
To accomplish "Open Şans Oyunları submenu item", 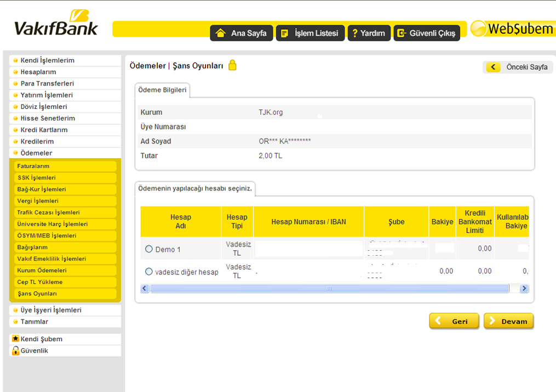I will (x=65, y=294).
